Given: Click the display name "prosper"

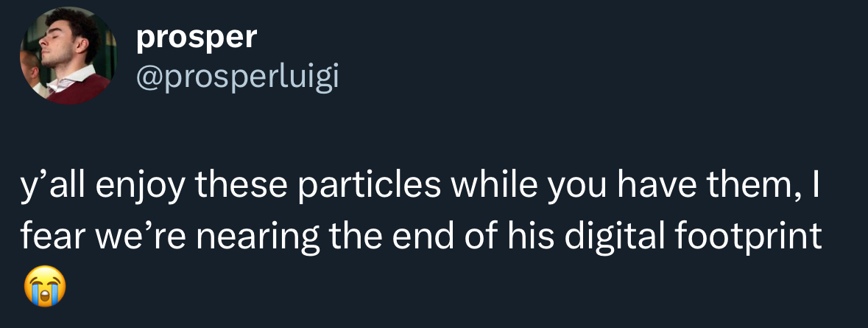Looking at the screenshot, I should [197, 38].
